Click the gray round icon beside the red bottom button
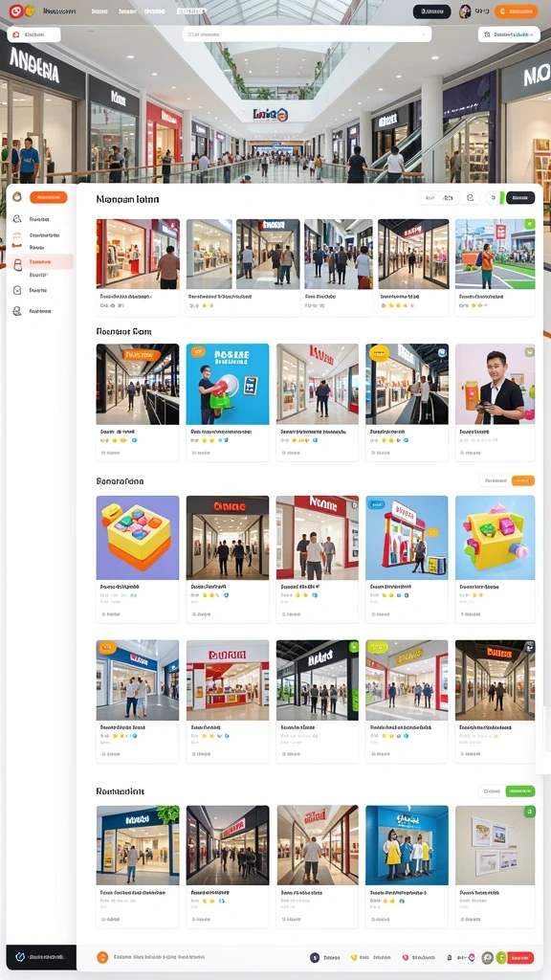The height and width of the screenshot is (980, 551). tap(487, 957)
